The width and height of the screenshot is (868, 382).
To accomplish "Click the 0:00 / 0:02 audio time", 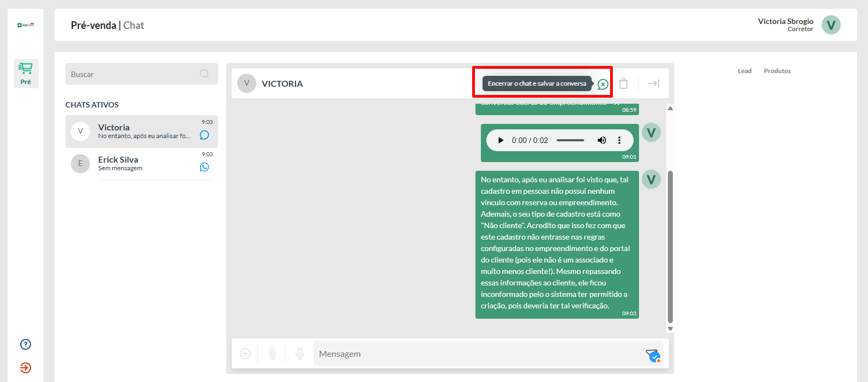I will tap(530, 140).
